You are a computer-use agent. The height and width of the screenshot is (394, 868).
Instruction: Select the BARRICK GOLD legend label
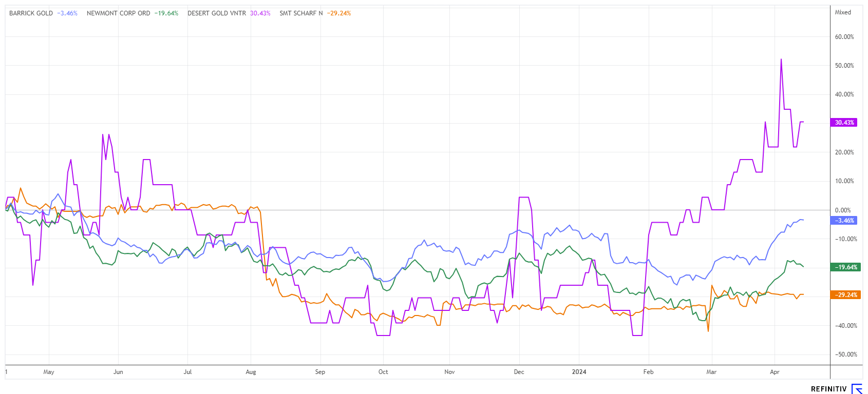[31, 13]
